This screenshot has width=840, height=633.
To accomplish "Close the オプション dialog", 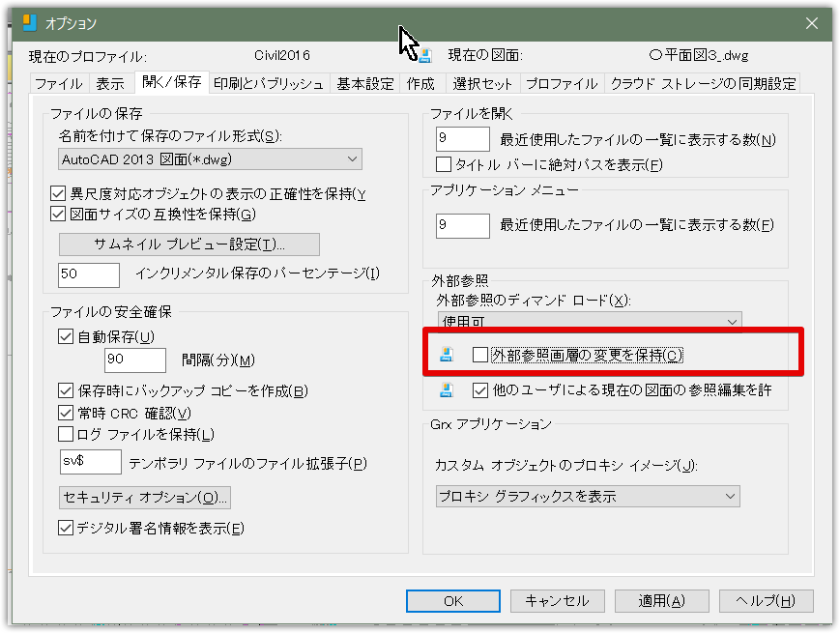I will [x=812, y=23].
